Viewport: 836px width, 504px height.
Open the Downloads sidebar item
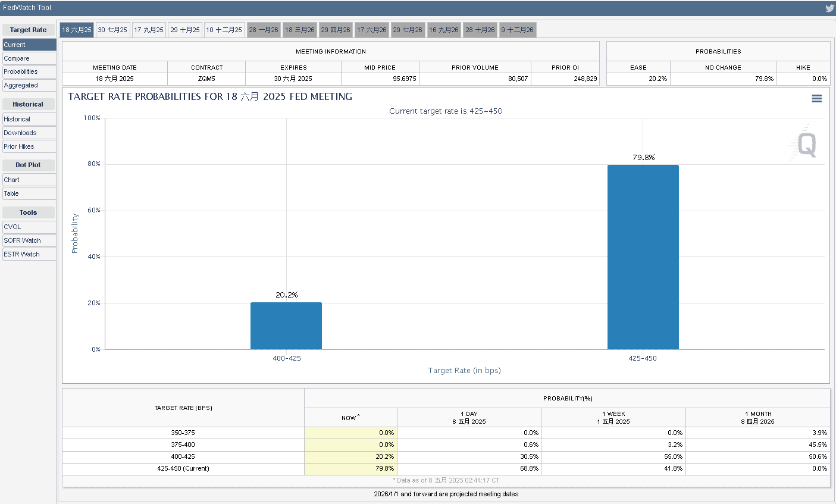29,133
